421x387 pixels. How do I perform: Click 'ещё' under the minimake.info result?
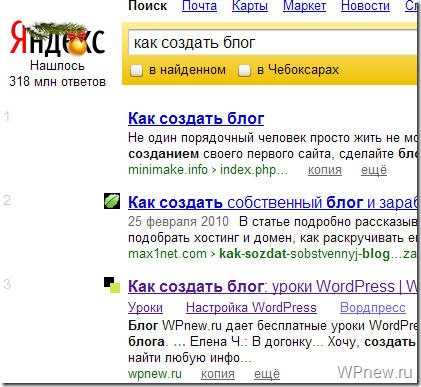[374, 170]
